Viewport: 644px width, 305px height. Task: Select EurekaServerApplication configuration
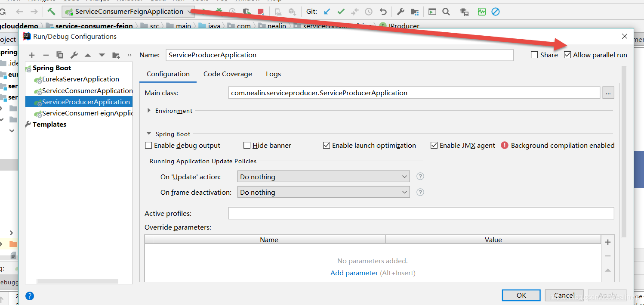80,79
